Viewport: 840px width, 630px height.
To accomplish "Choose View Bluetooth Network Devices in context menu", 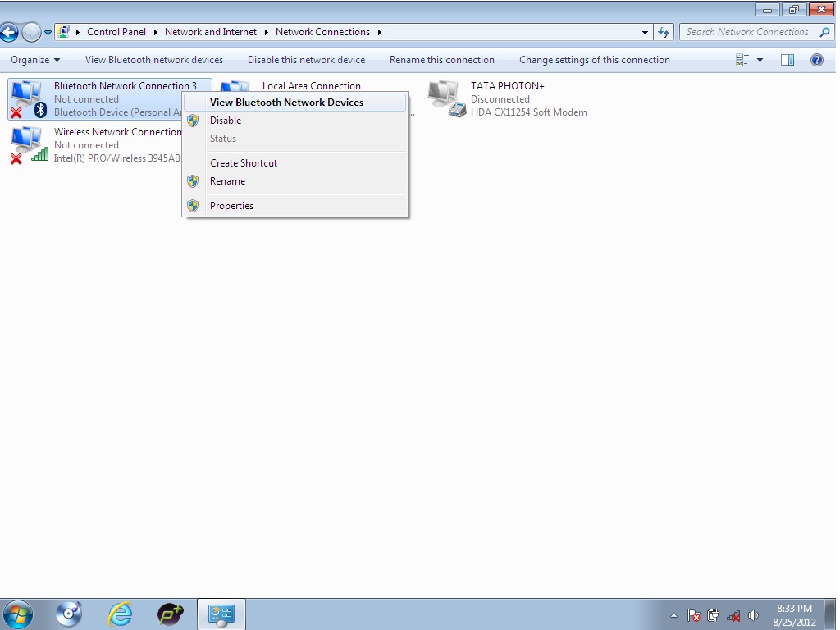I will pos(294,103).
